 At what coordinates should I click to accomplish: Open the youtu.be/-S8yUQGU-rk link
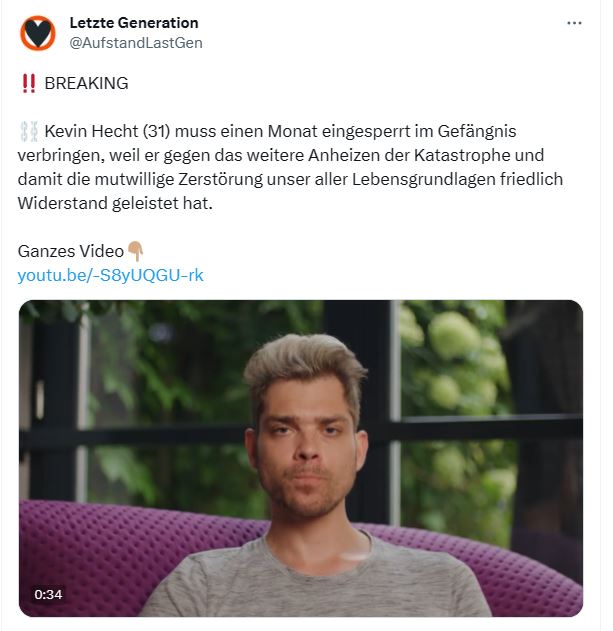pyautogui.click(x=111, y=275)
